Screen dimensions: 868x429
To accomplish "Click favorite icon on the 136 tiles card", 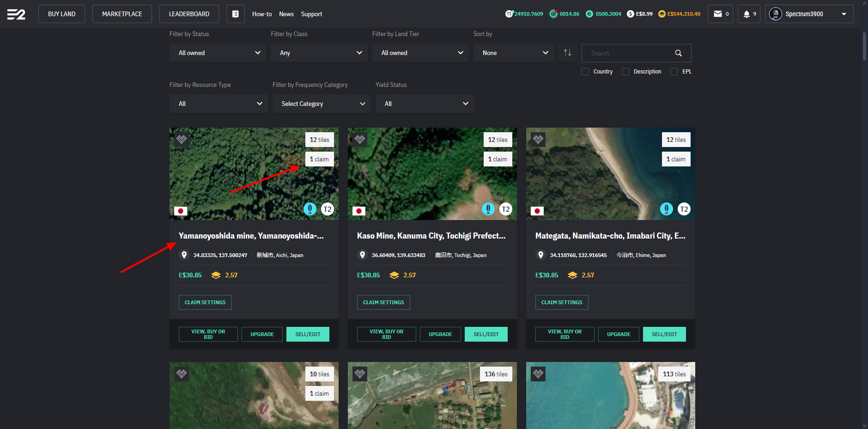I will point(360,374).
